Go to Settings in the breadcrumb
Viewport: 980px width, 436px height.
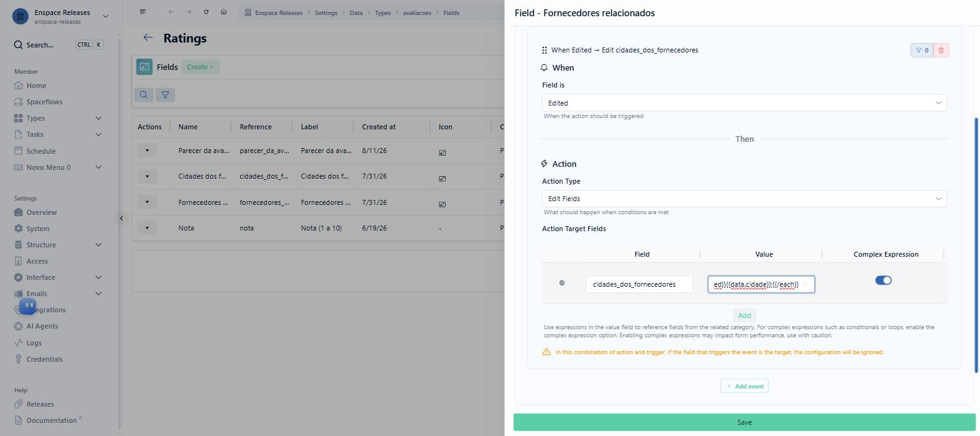(326, 12)
